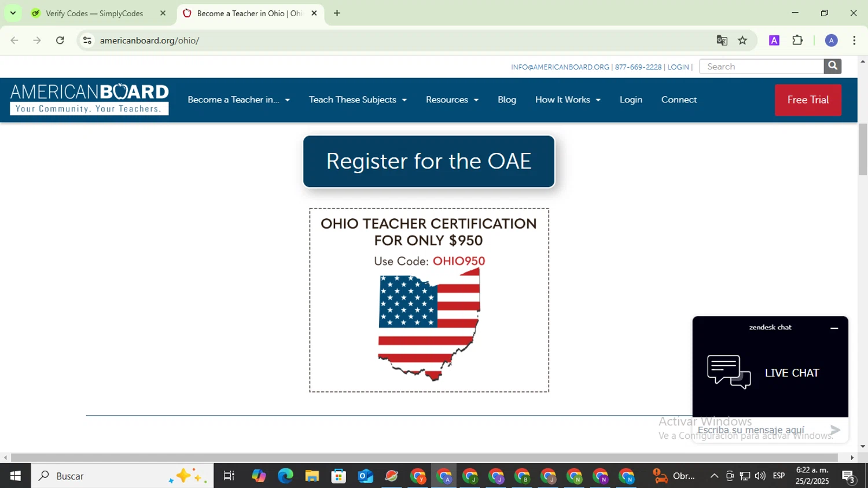Open the Extensions puzzle icon
868x488 pixels.
click(x=797, y=41)
